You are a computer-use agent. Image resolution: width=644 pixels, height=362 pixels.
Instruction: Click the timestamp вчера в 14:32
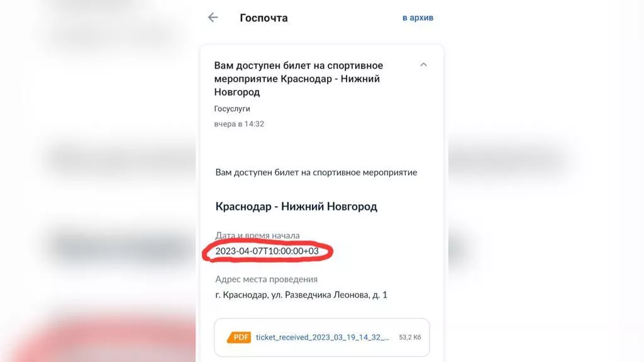pyautogui.click(x=239, y=124)
